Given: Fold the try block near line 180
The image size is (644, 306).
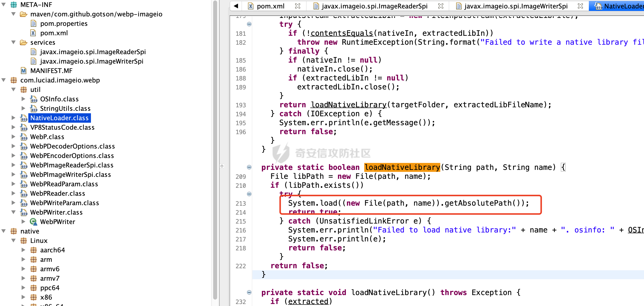Looking at the screenshot, I should [x=249, y=24].
